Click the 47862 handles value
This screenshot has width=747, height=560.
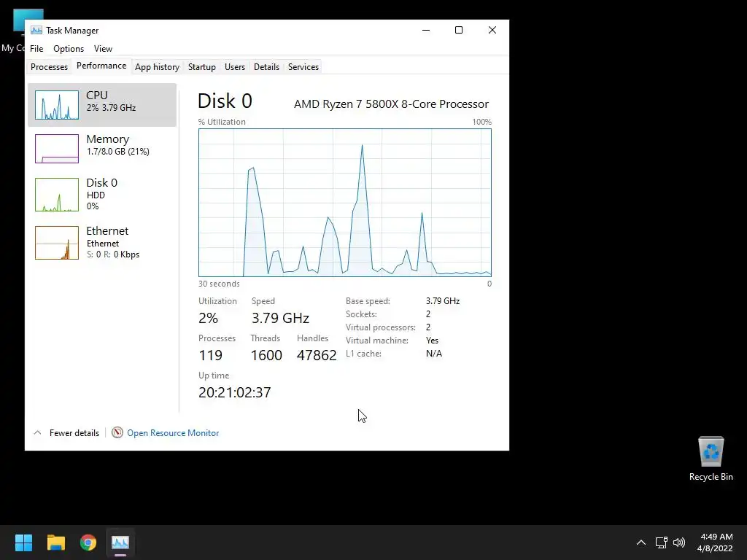point(317,355)
